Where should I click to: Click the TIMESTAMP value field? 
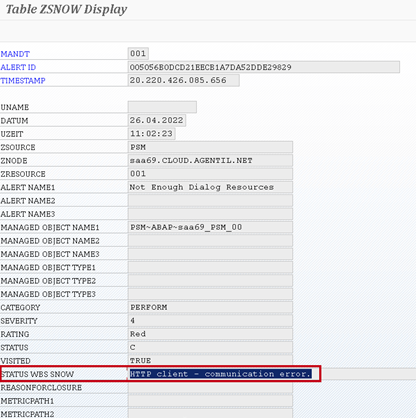click(x=183, y=80)
